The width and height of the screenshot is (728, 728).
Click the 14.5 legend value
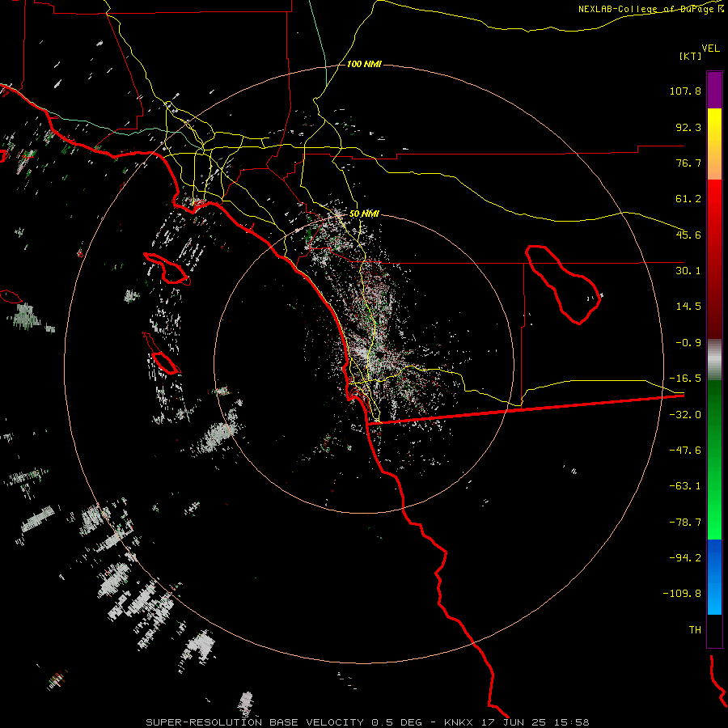(688, 307)
